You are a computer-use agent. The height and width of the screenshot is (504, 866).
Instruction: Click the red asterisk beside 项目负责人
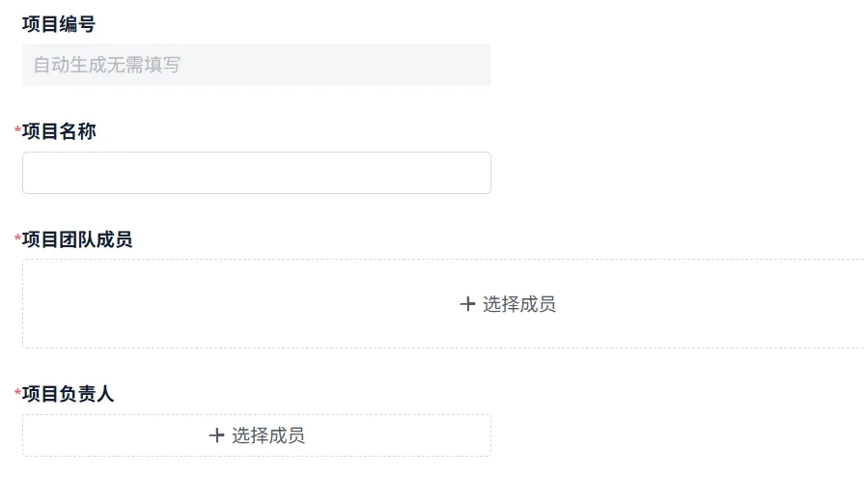17,394
